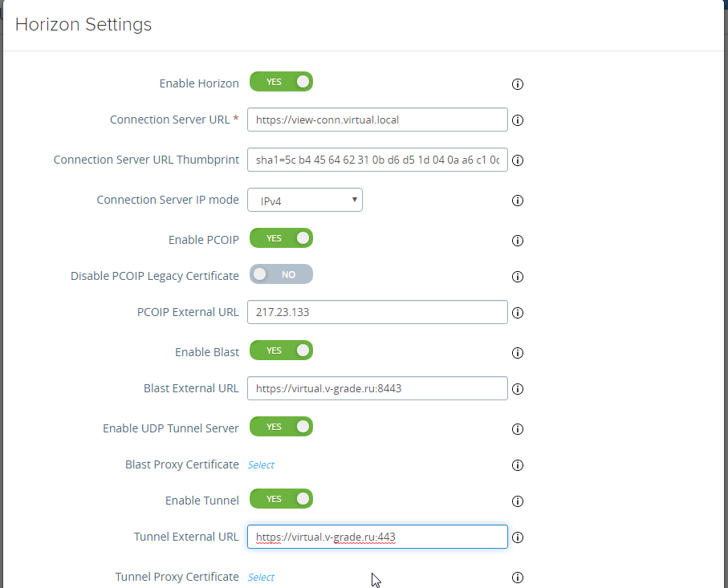Click info icon next to Tunnel External URL
Screen dimensions: 728x588
[x=518, y=537]
